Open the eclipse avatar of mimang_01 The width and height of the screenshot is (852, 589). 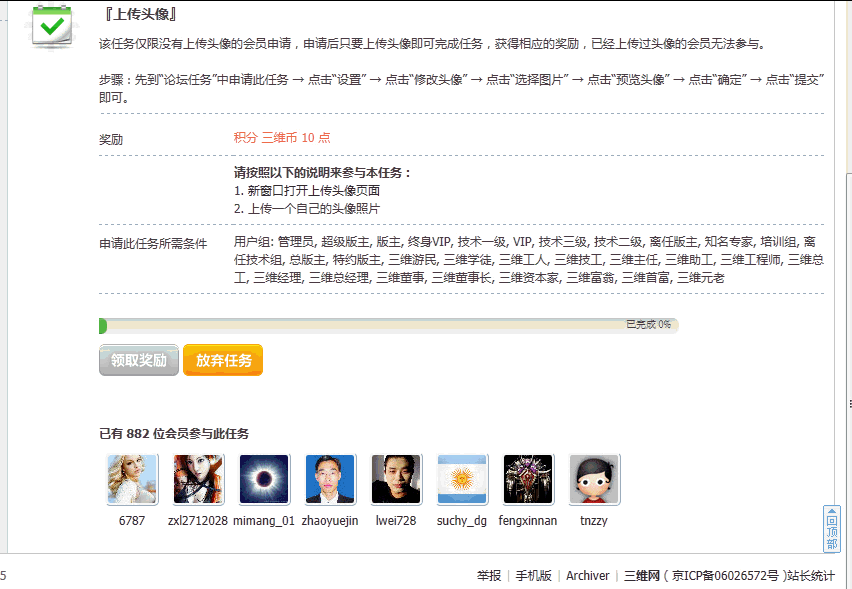(x=264, y=479)
